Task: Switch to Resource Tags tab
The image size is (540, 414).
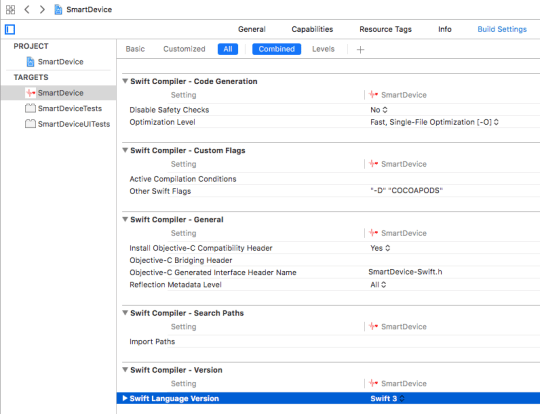Action: coord(385,29)
